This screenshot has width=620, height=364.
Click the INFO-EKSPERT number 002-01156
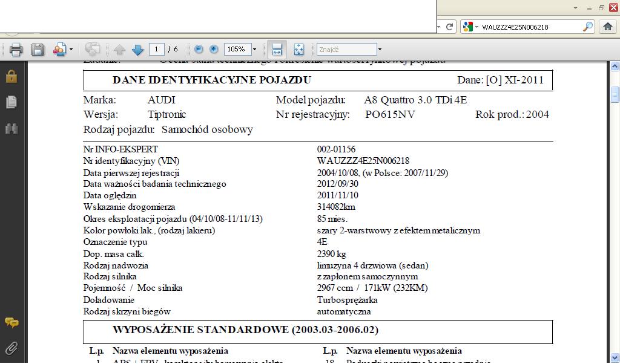pyautogui.click(x=336, y=149)
